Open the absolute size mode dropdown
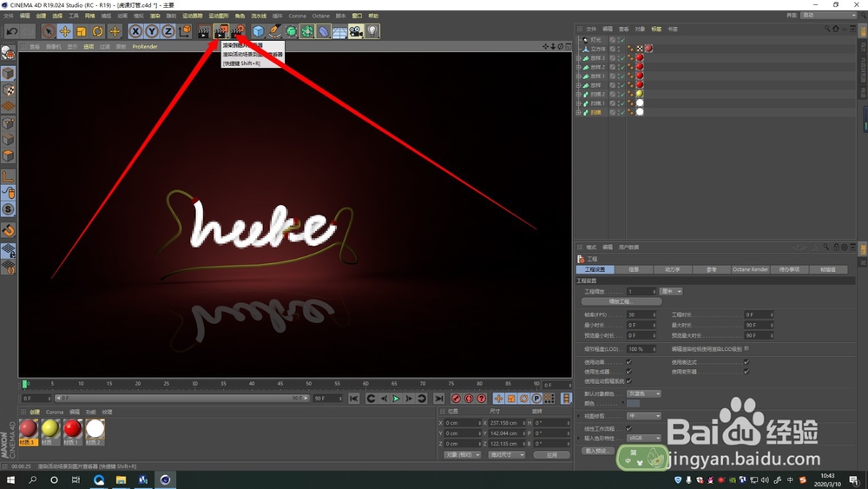 tap(507, 454)
